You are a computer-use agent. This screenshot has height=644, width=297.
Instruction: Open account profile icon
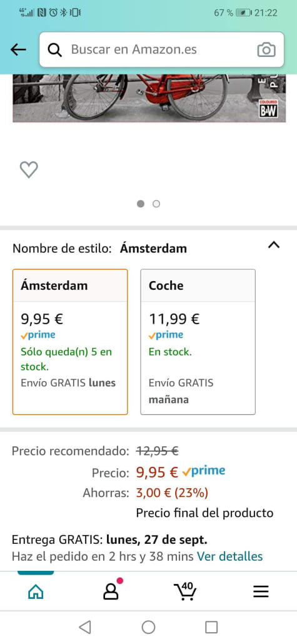[x=111, y=591]
